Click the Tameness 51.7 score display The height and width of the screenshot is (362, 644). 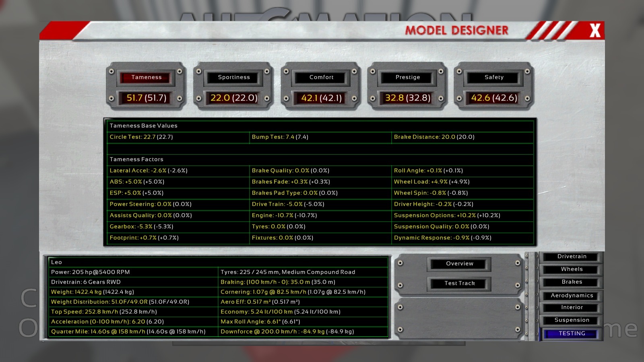146,98
